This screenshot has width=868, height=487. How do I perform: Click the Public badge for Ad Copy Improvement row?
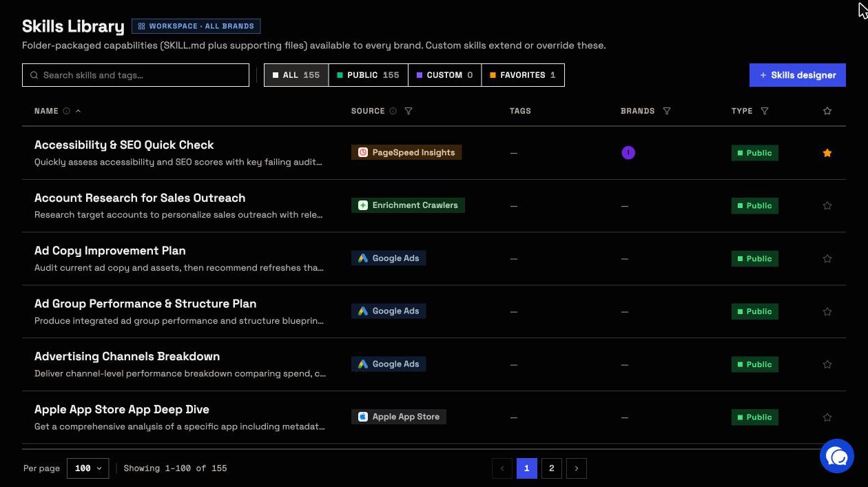(x=755, y=258)
